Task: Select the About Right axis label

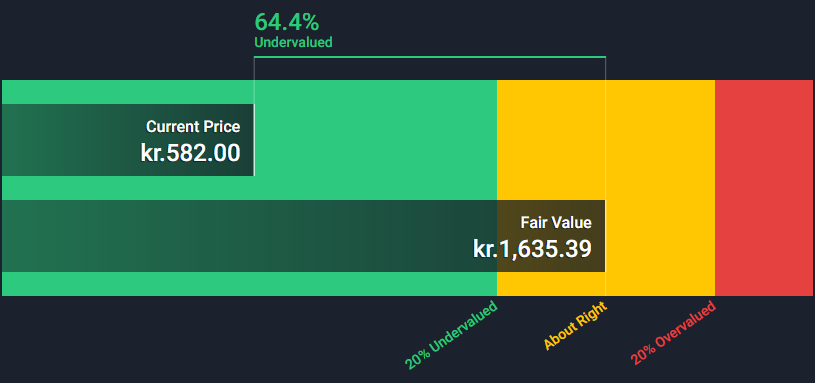Action: click(x=575, y=325)
